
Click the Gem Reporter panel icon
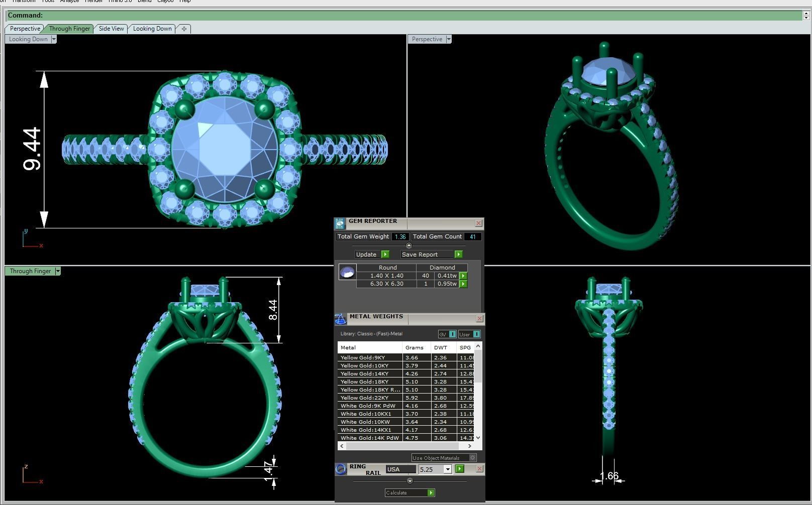click(x=340, y=223)
